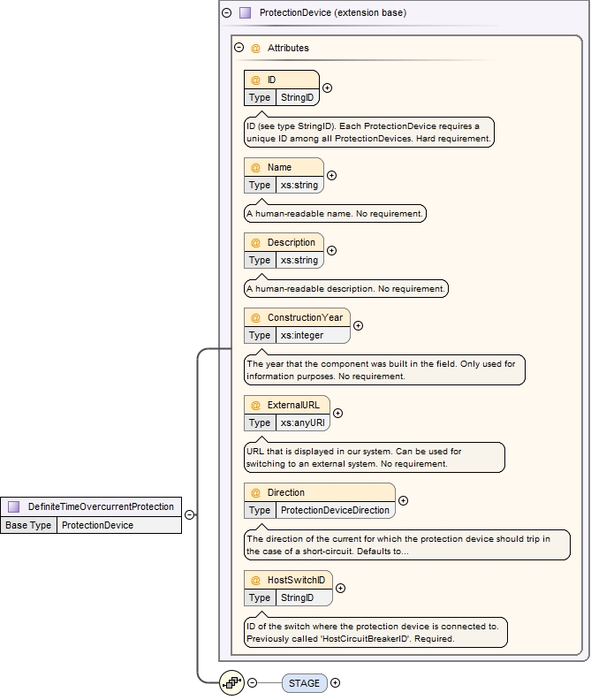
Task: Click the @ icon of the ID attribute
Action: [255, 80]
